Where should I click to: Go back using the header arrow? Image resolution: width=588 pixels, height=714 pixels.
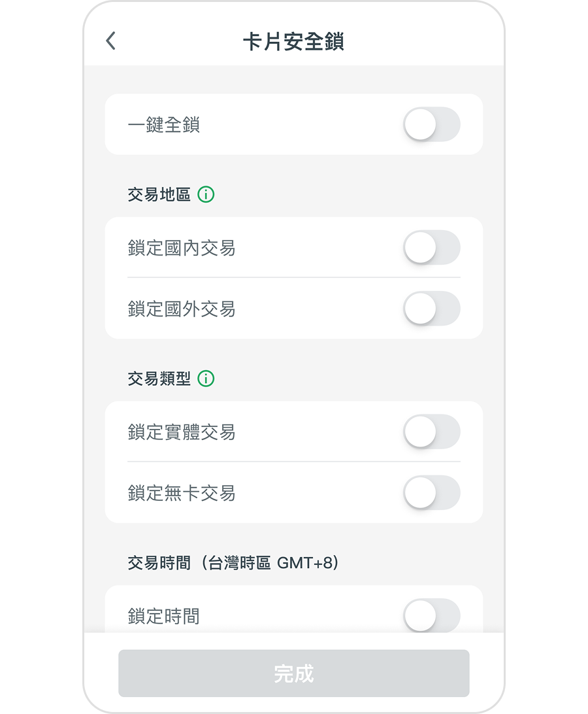pyautogui.click(x=110, y=41)
